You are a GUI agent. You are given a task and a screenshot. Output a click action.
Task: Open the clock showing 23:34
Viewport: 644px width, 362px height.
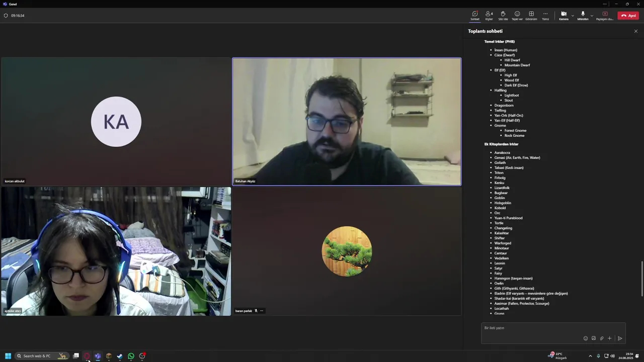625,356
